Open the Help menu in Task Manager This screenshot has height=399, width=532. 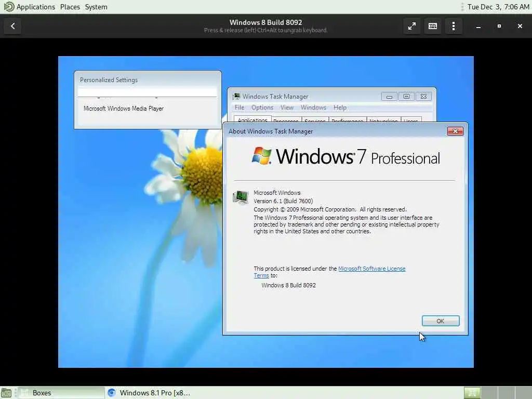coord(340,108)
